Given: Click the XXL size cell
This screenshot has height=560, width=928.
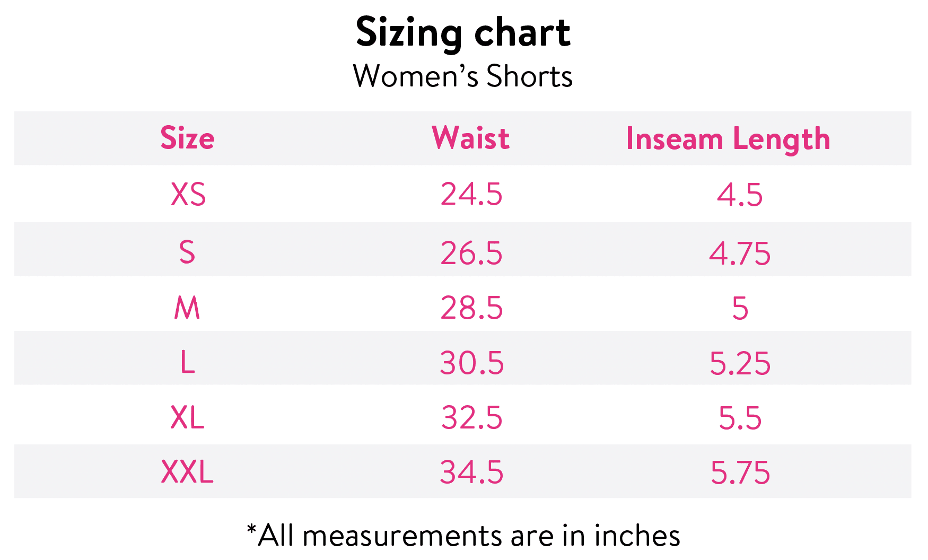Looking at the screenshot, I should pyautogui.click(x=187, y=472).
